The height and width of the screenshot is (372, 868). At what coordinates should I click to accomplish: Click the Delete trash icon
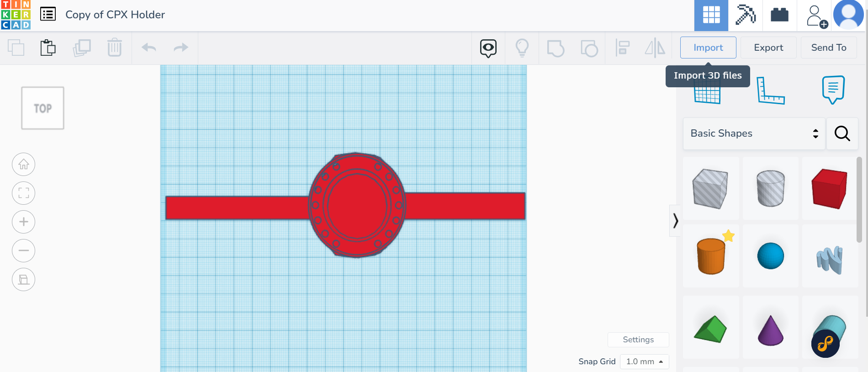point(115,48)
